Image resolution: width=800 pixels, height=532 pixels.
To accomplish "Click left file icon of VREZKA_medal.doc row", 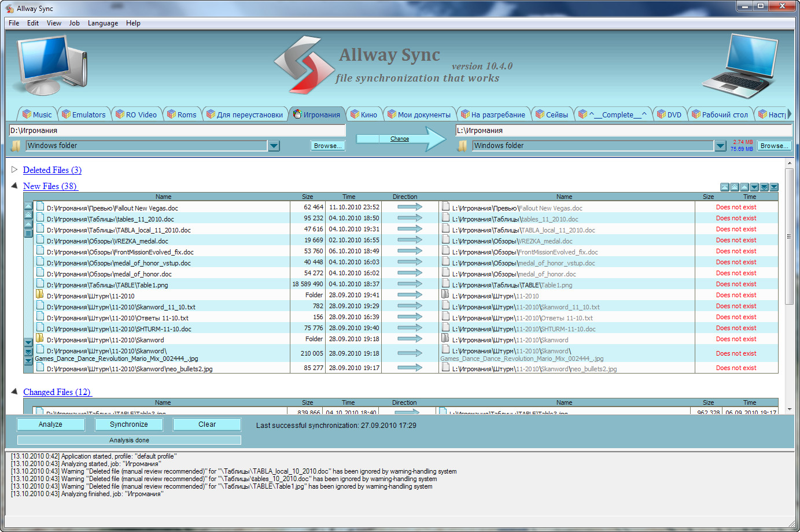I will (40, 239).
